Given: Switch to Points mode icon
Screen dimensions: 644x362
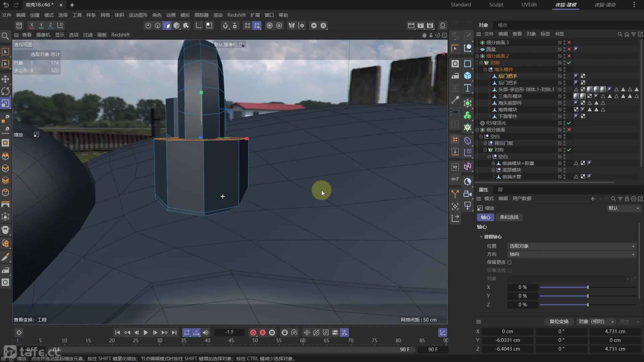Looking at the screenshot, I should click(x=148, y=25).
